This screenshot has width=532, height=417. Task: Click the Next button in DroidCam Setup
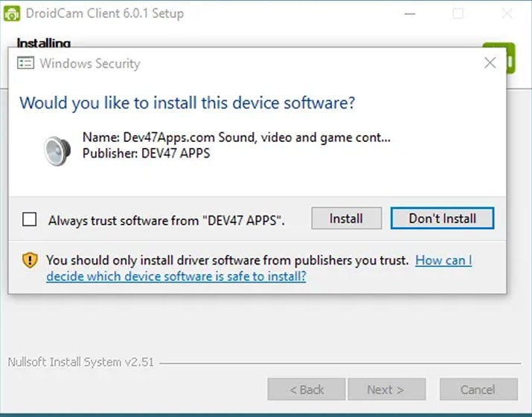(x=386, y=389)
